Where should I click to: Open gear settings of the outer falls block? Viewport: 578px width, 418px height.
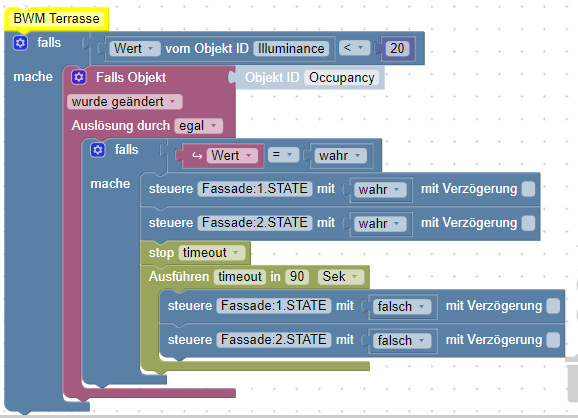[20, 43]
